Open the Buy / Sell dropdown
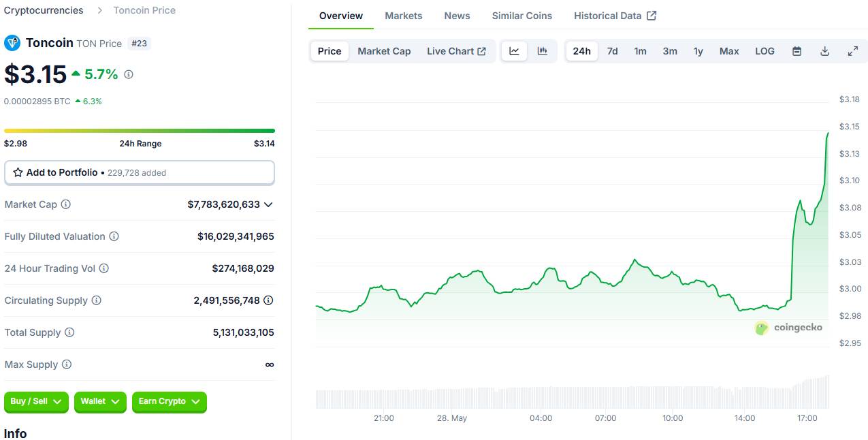The height and width of the screenshot is (440, 868). click(x=36, y=402)
